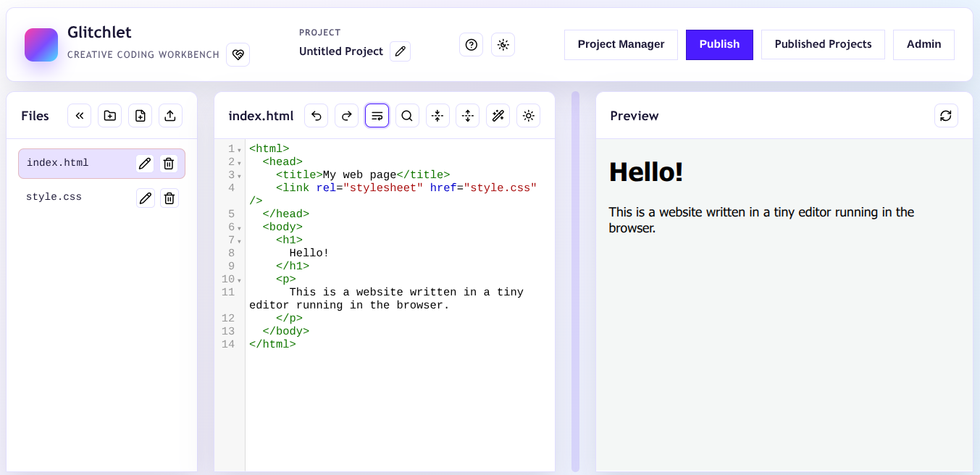Toggle word wrap in the editor
980x475 pixels.
(x=377, y=116)
